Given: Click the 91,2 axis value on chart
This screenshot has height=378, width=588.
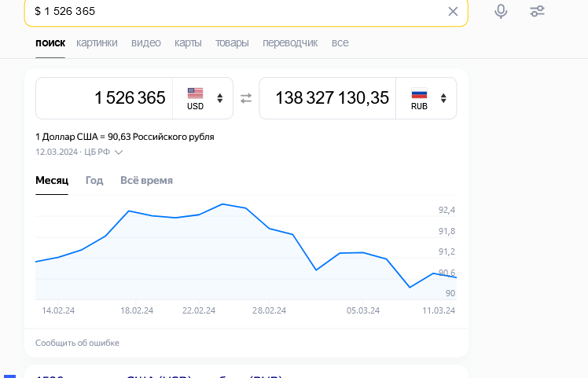Looking at the screenshot, I should pyautogui.click(x=447, y=251).
